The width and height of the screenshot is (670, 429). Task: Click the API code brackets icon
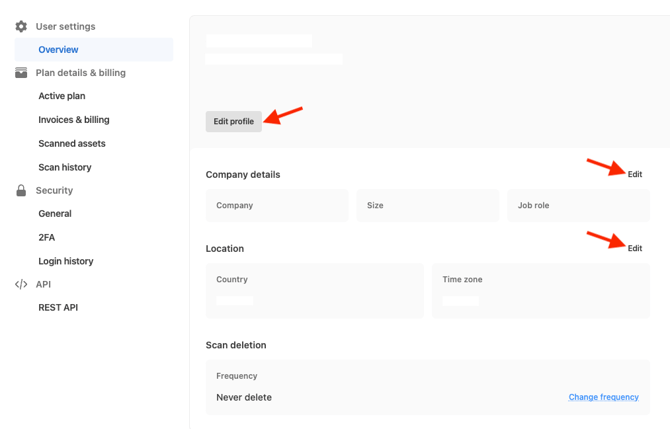point(21,284)
